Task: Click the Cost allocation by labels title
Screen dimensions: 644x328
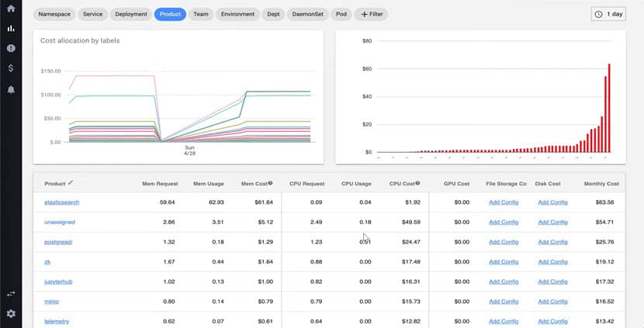Action: click(80, 40)
